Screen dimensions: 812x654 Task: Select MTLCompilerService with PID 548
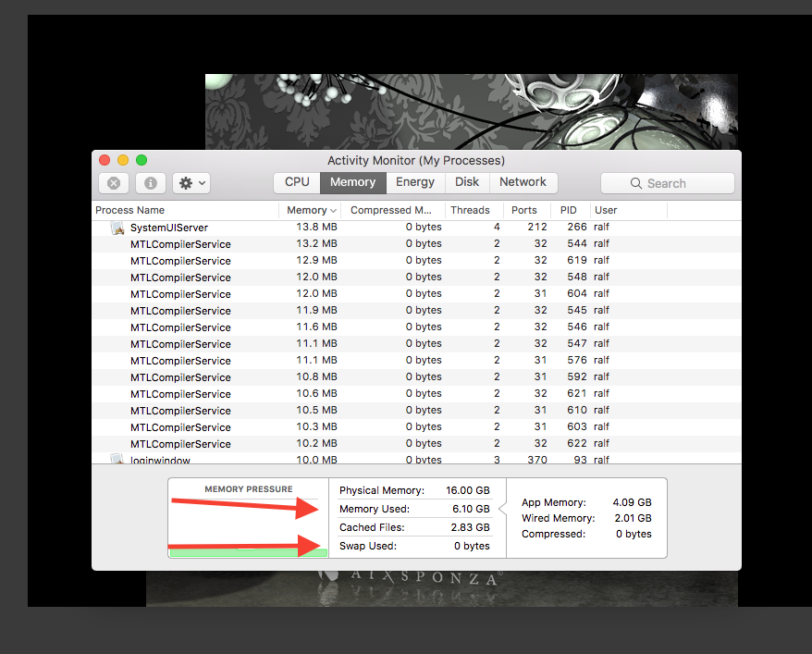click(x=416, y=277)
